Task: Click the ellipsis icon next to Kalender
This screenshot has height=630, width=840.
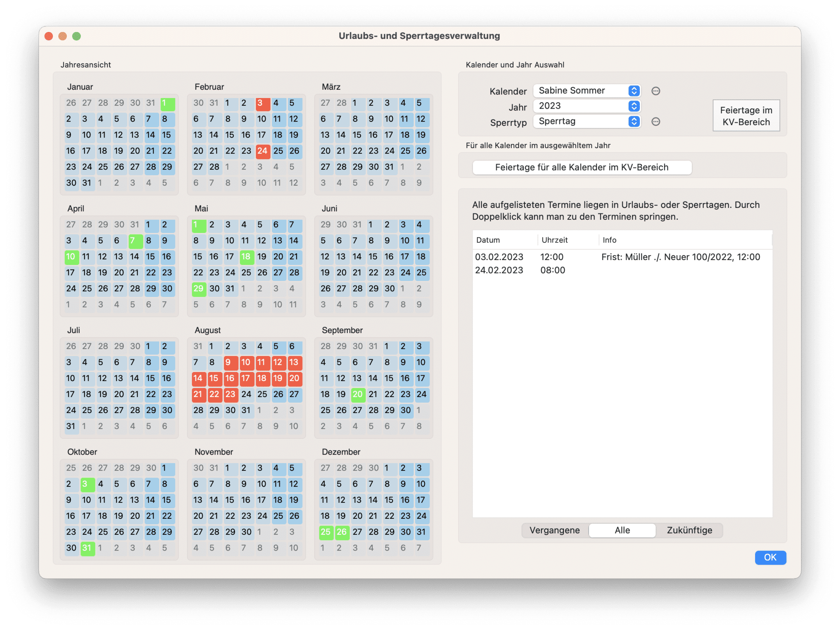Action: tap(655, 91)
